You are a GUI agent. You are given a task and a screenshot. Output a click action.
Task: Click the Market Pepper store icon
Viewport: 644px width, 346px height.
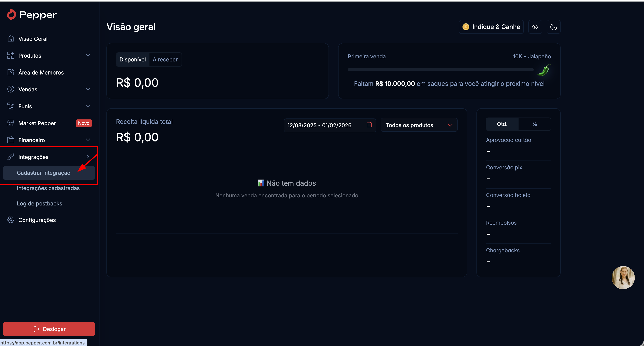(x=11, y=123)
